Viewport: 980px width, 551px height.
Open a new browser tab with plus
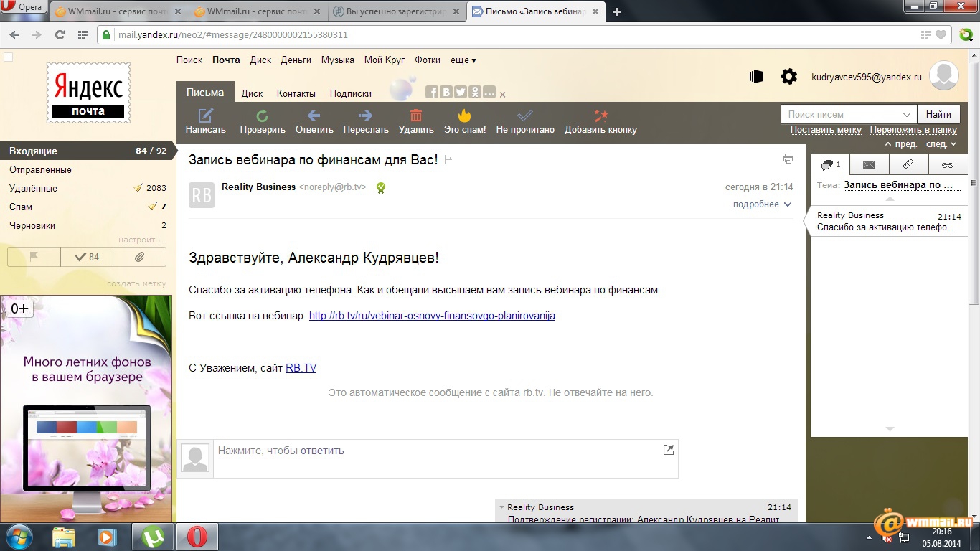tap(616, 11)
